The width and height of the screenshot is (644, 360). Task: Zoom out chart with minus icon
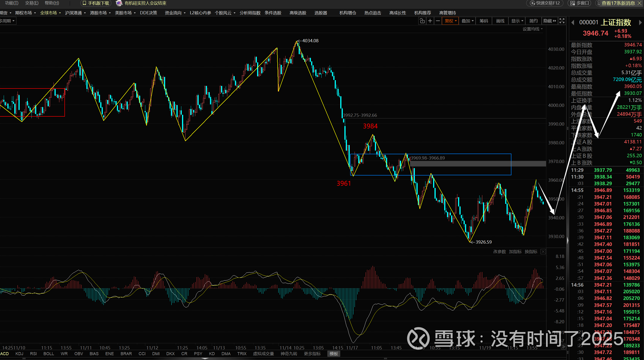point(438,21)
